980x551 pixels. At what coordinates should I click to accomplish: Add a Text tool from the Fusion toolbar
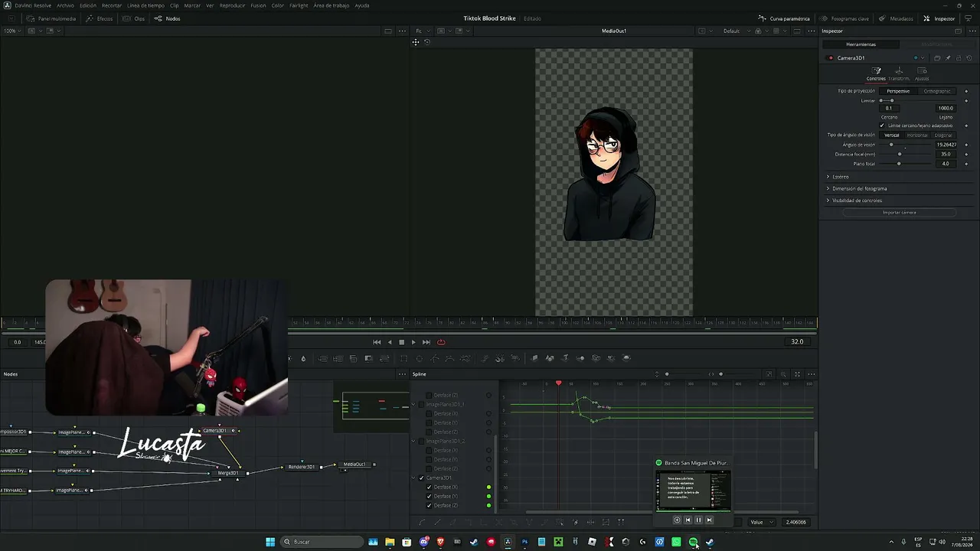(x=566, y=358)
